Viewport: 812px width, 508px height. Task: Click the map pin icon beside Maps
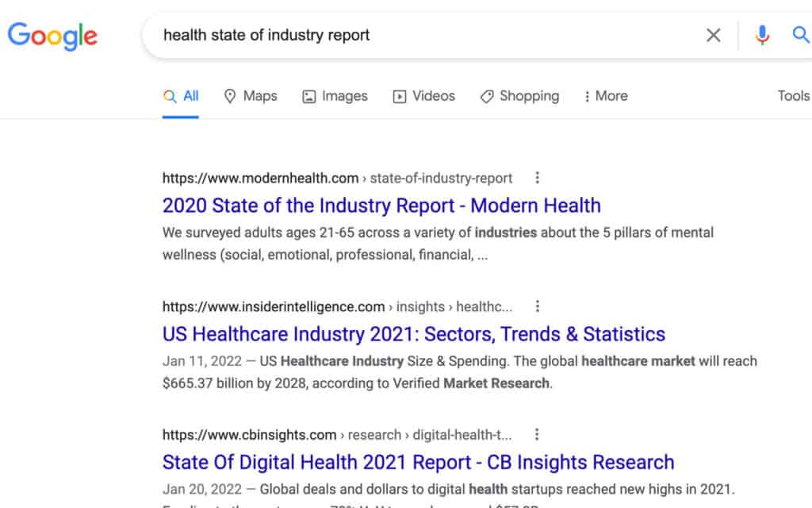(228, 95)
